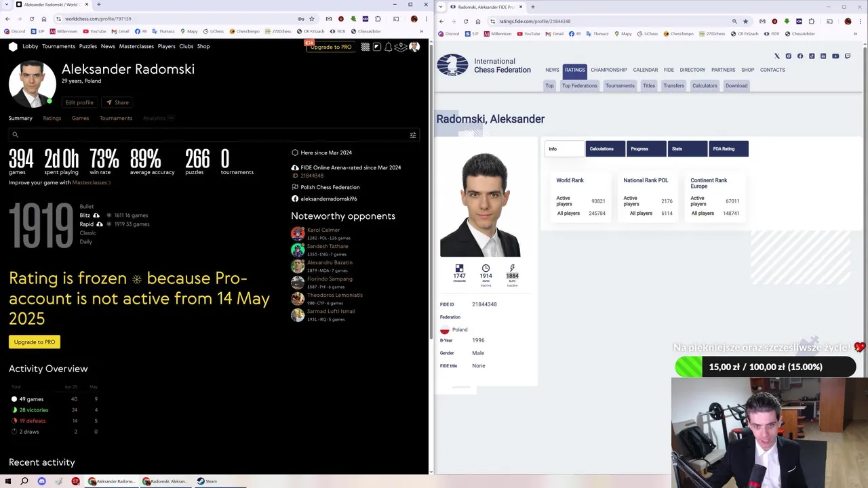Screen dimensions: 868x488
Task: Open Top Federations submenu
Action: [x=579, y=85]
